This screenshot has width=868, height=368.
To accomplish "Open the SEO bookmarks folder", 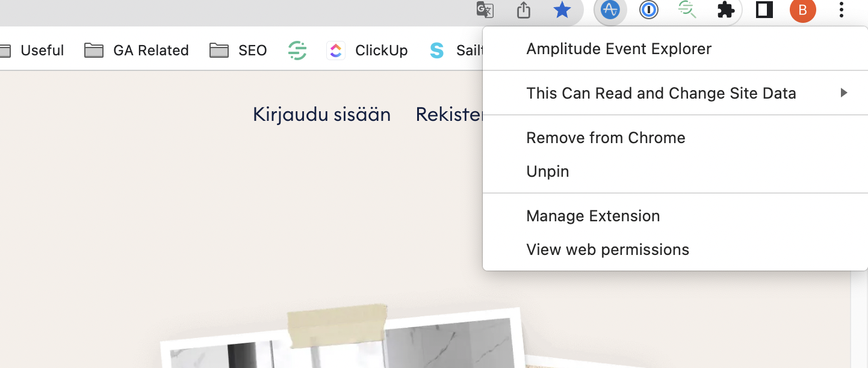I will coord(238,51).
